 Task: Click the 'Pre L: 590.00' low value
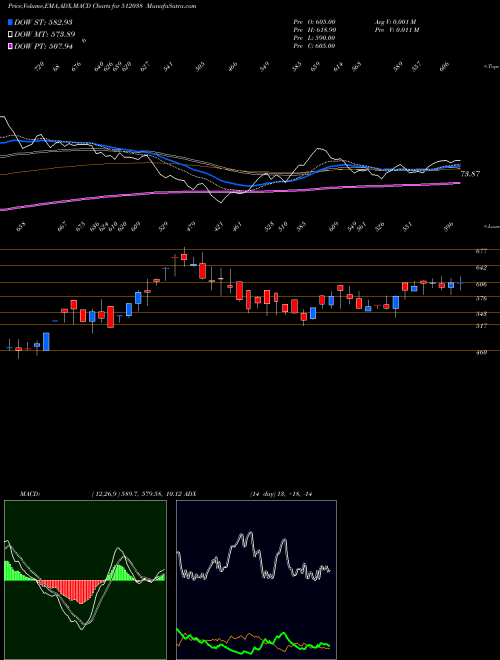click(314, 38)
